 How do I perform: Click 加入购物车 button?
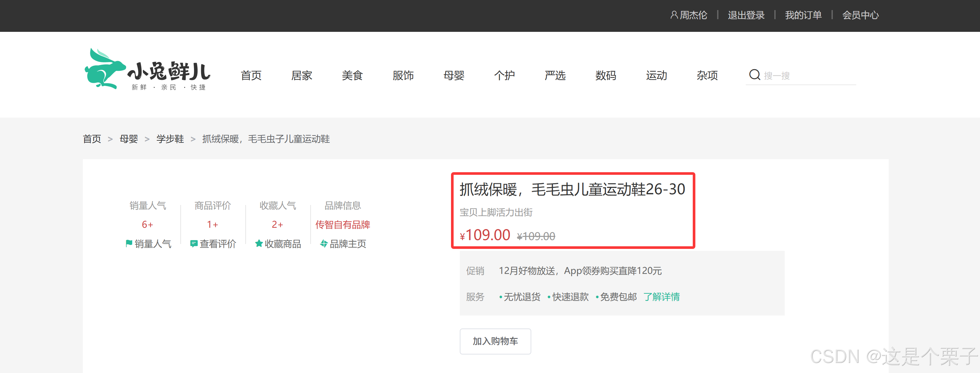[495, 341]
